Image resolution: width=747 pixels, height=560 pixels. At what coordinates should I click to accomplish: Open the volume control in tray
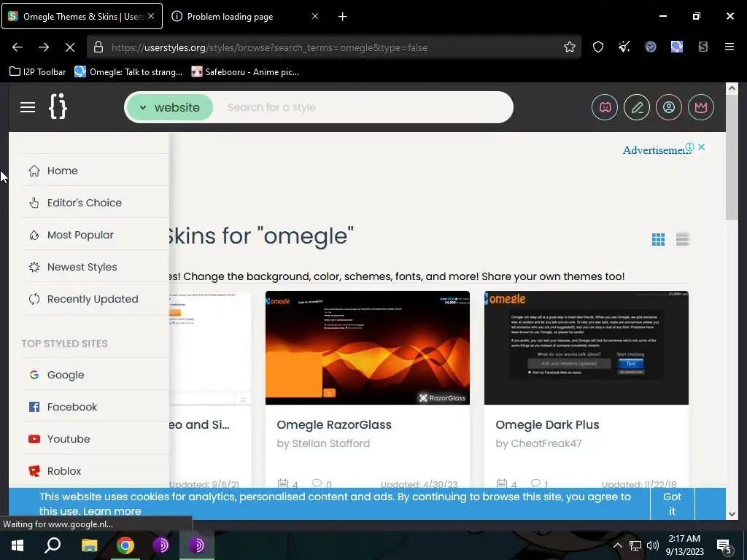[653, 545]
